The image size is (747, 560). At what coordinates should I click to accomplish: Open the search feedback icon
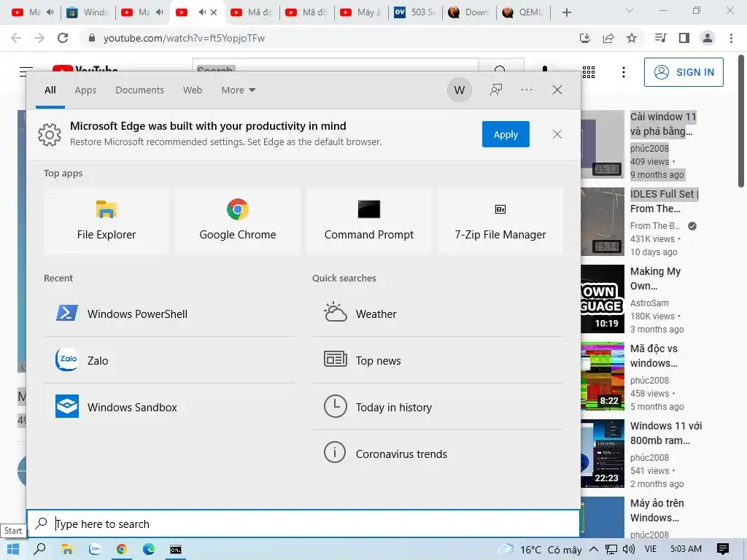(x=496, y=90)
